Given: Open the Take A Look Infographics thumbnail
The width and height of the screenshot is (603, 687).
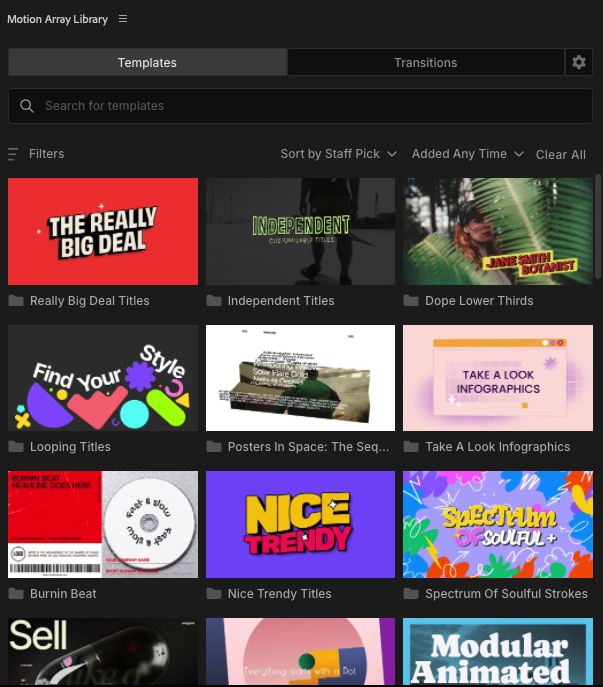Looking at the screenshot, I should click(x=497, y=378).
